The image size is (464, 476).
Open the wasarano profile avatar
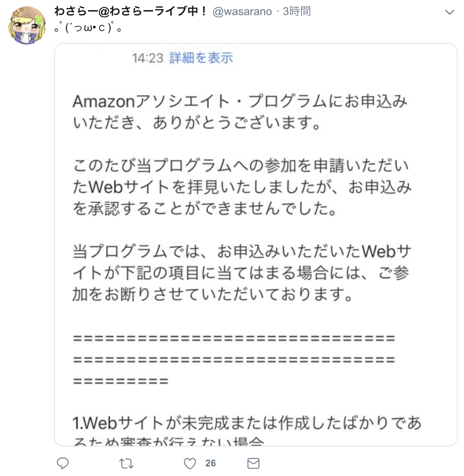coord(27,25)
